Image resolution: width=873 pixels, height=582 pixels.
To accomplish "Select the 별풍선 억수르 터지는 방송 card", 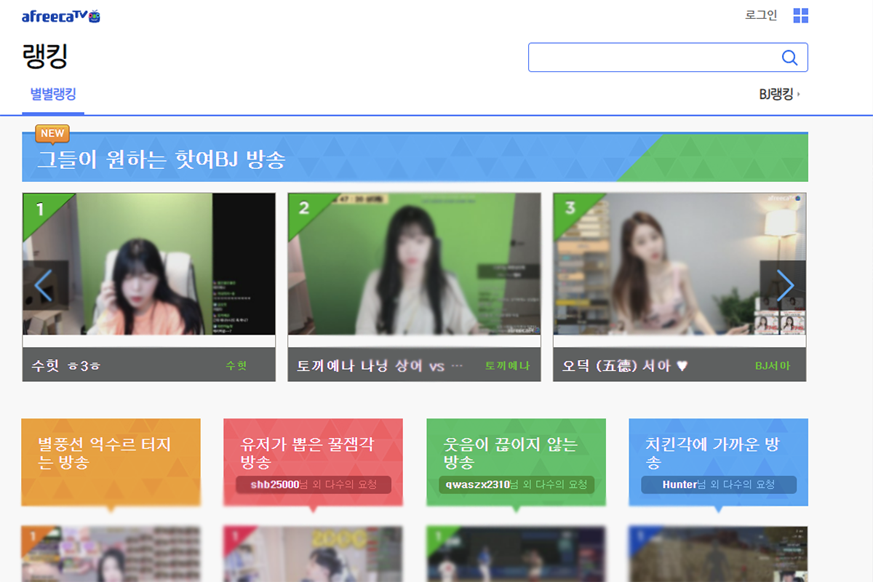I will pyautogui.click(x=110, y=462).
